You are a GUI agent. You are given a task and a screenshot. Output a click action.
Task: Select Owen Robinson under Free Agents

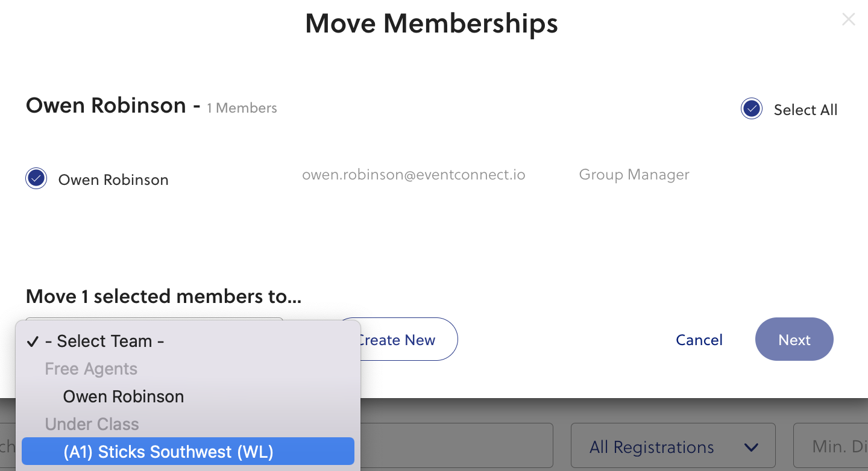pyautogui.click(x=124, y=396)
